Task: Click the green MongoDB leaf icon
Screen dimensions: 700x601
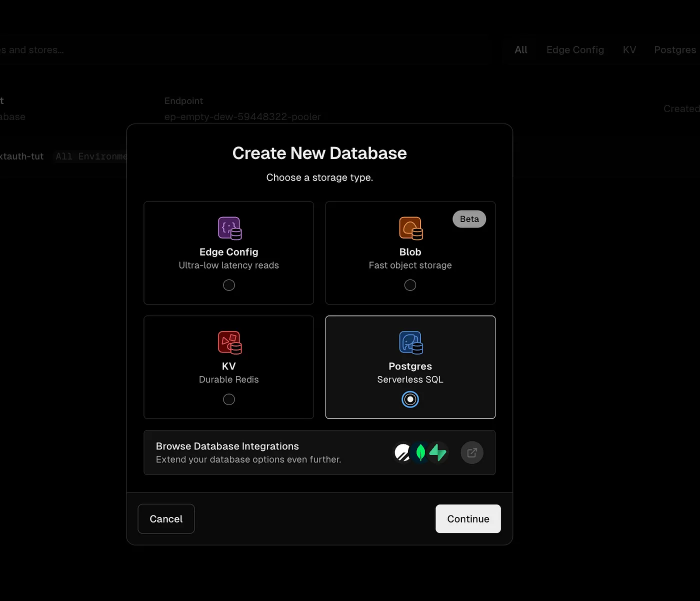Action: pos(420,452)
